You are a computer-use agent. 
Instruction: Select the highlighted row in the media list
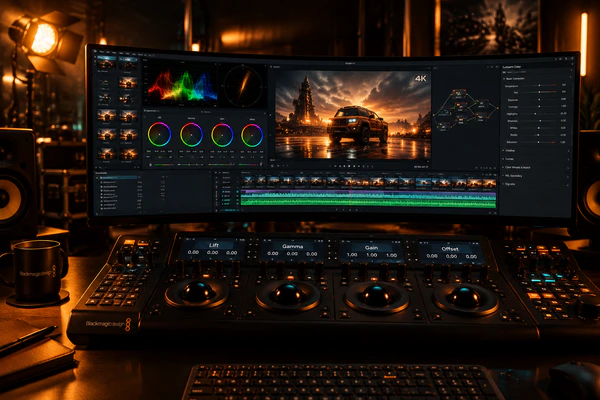point(117,178)
